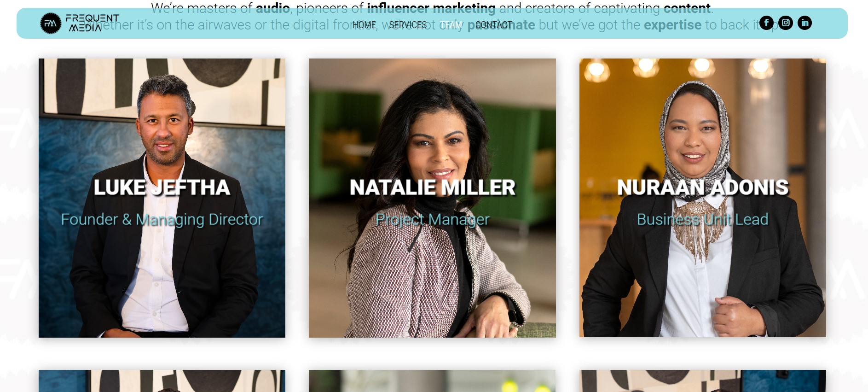This screenshot has width=868, height=392.
Task: Select the TEAM menu item
Action: [x=451, y=25]
